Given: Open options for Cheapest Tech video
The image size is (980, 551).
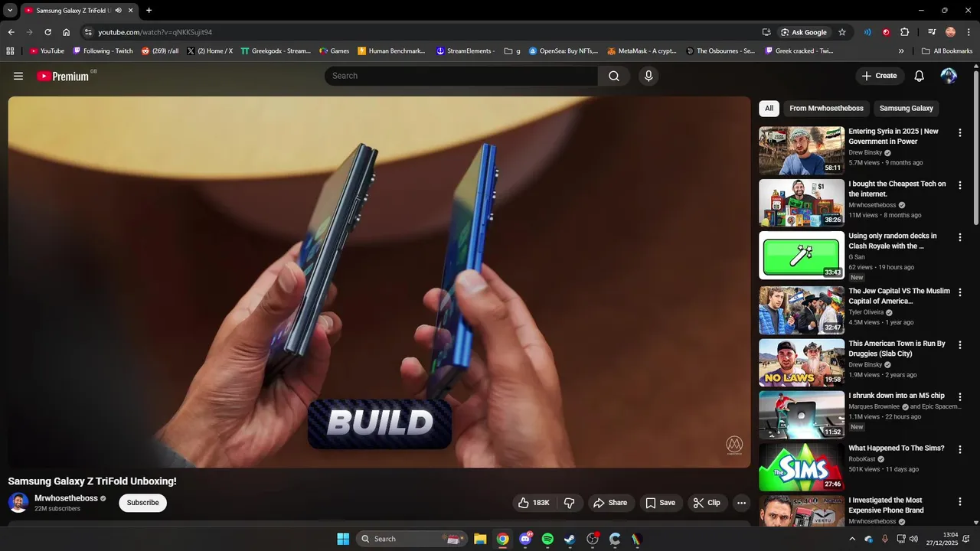Looking at the screenshot, I should (x=960, y=185).
